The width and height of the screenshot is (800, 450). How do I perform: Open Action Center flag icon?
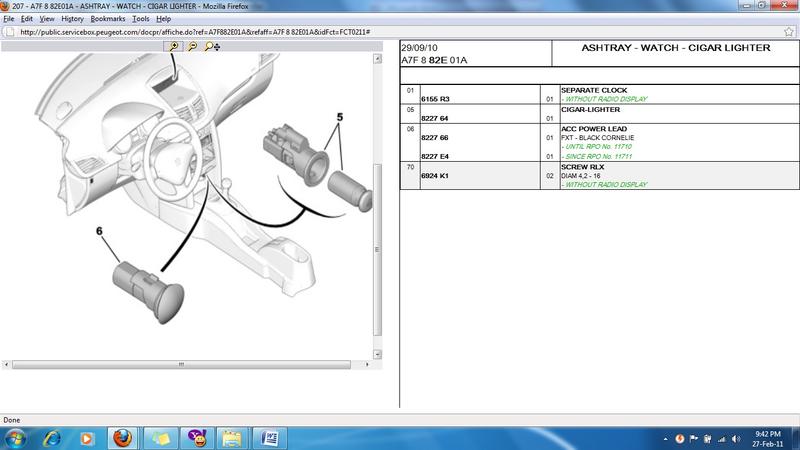pos(693,439)
